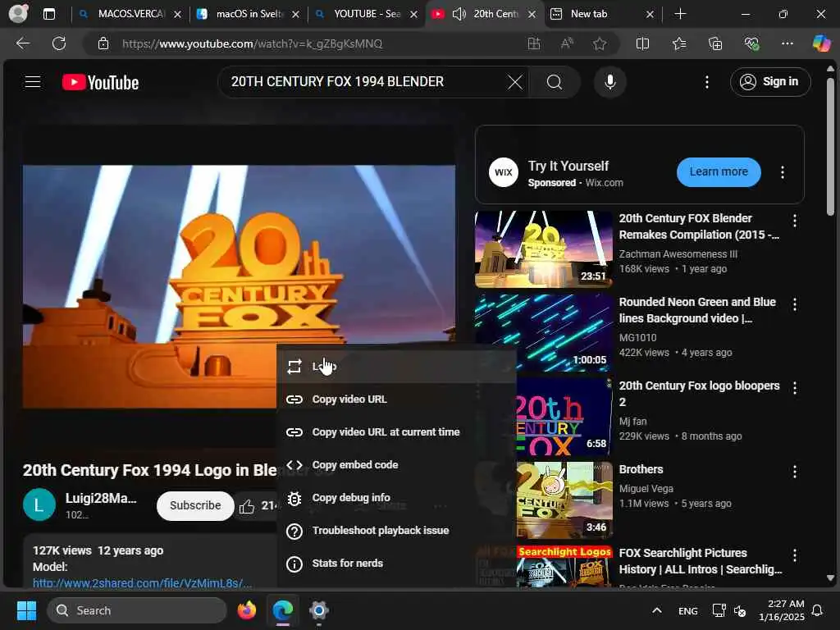Open YouTube settings three-dot menu
Image resolution: width=840 pixels, height=630 pixels.
707,82
